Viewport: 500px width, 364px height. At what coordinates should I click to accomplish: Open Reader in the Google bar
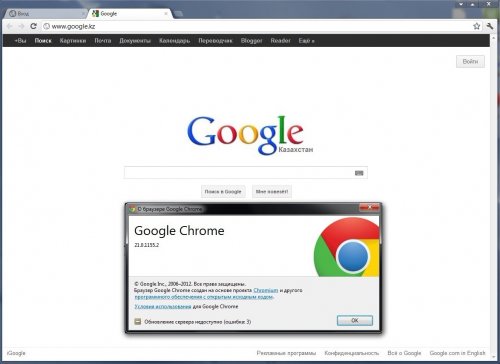280,41
